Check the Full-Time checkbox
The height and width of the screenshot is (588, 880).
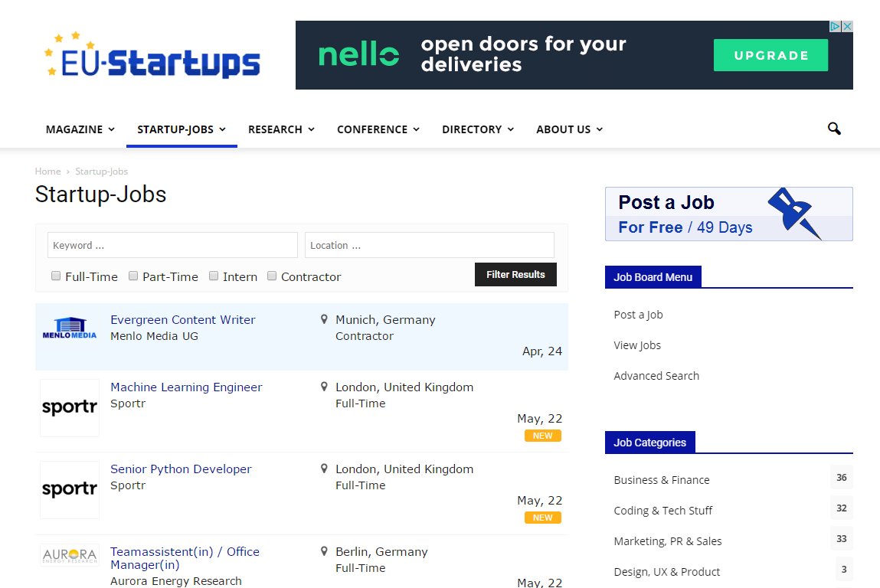click(x=56, y=276)
